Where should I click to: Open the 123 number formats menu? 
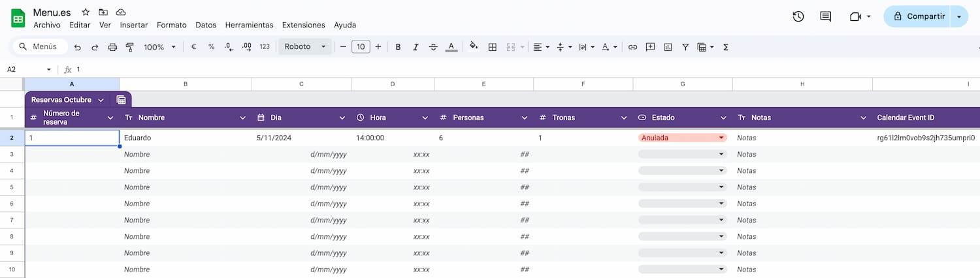[265, 47]
